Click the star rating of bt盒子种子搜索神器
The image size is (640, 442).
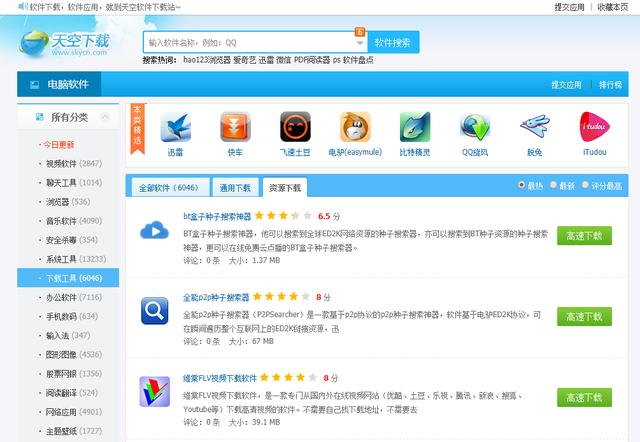pyautogui.click(x=283, y=215)
